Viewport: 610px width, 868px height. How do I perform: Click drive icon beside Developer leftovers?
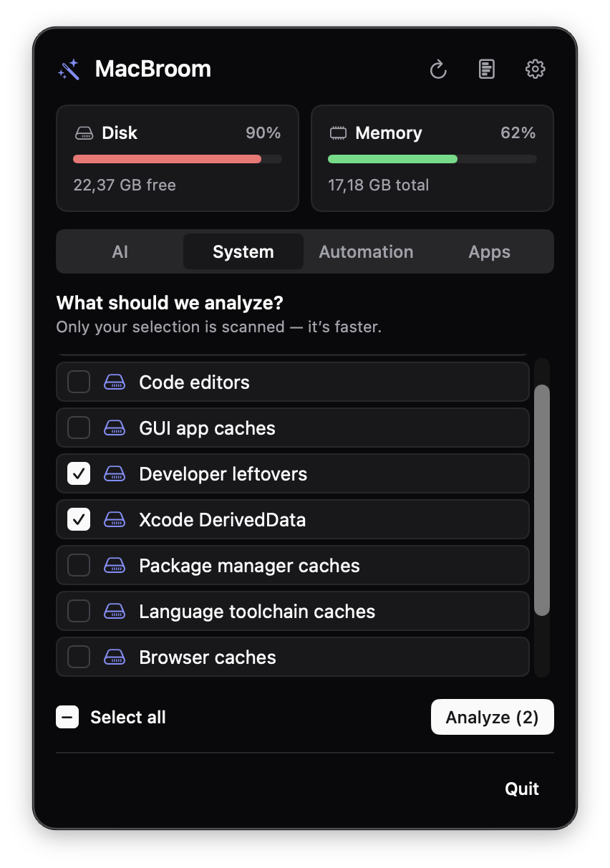click(x=115, y=474)
